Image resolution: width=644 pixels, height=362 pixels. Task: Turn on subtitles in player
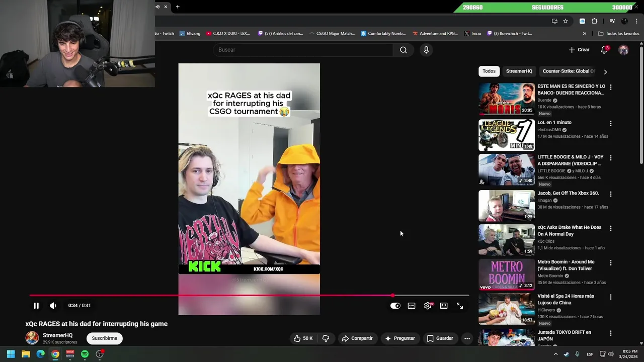click(x=412, y=306)
